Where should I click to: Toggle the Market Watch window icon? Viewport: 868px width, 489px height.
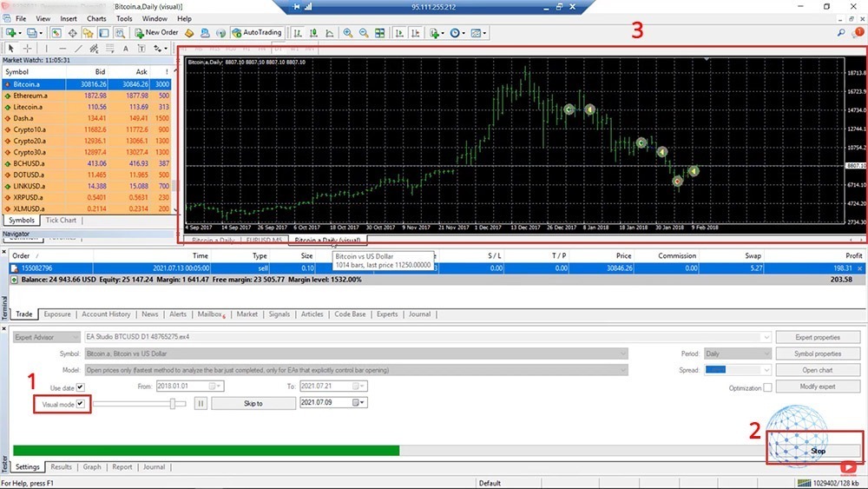(56, 33)
